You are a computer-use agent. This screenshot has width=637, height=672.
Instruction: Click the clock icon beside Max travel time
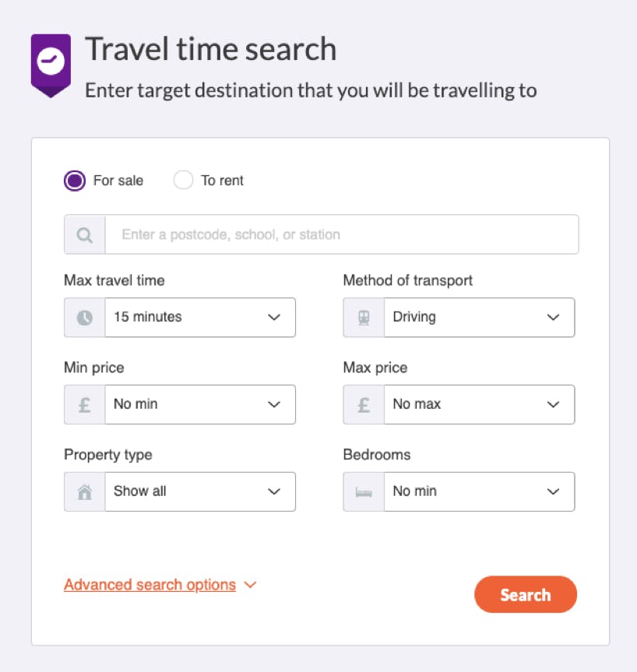[x=84, y=317]
